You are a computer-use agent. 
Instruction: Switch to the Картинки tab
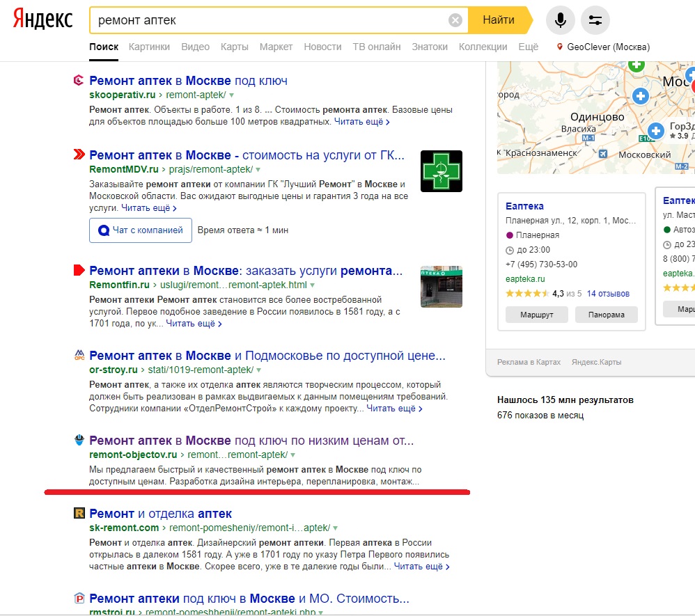pos(149,47)
